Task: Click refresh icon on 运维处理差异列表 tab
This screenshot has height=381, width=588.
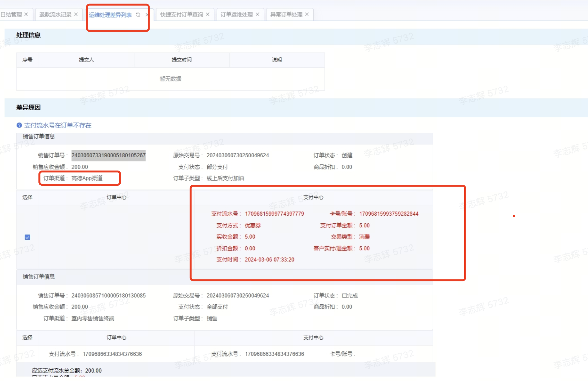Action: [x=138, y=15]
